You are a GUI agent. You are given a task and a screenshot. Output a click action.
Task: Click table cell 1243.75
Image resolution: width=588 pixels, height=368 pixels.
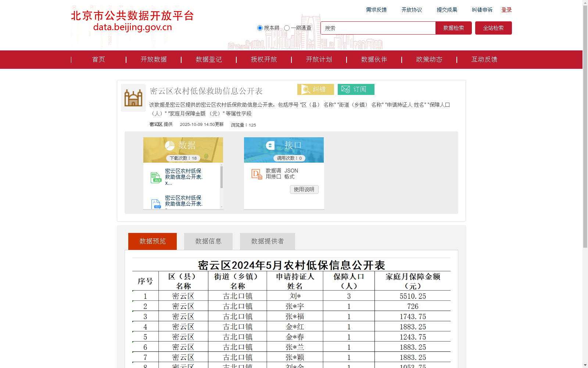point(413,337)
